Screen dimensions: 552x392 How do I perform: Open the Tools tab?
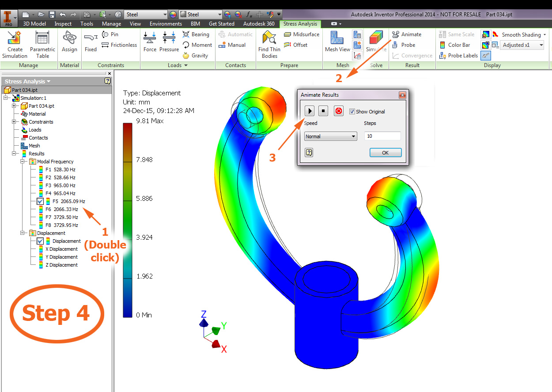[x=87, y=24]
